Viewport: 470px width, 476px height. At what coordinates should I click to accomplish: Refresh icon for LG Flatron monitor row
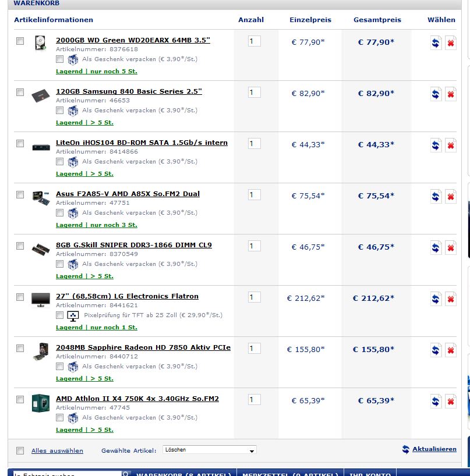(436, 299)
